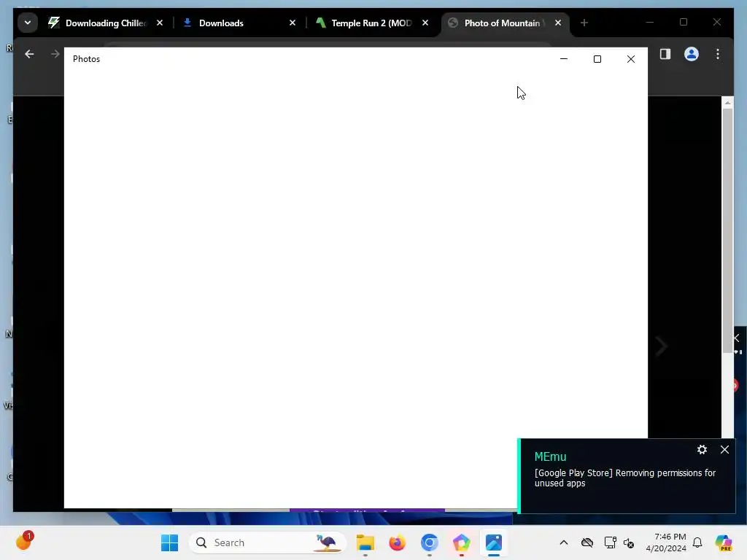
Task: Close the Photos window
Action: tap(631, 59)
